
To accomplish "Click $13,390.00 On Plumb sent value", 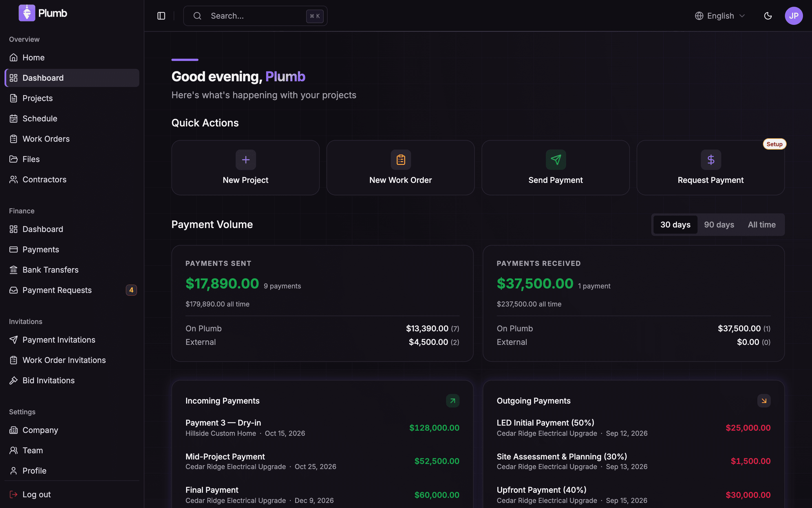I will click(427, 328).
